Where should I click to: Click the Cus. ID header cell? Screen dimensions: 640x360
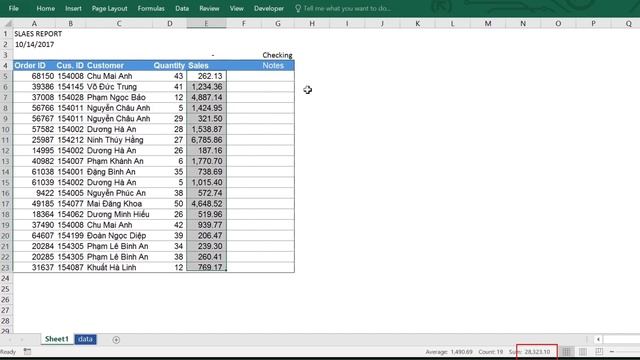tap(70, 65)
